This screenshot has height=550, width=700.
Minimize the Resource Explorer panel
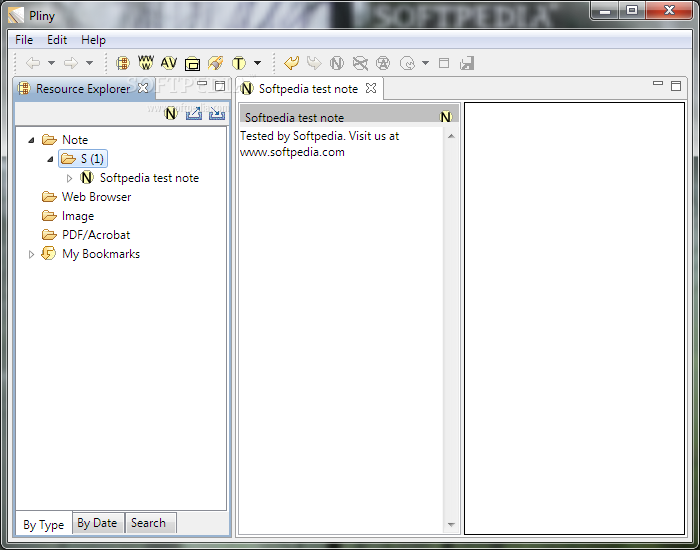click(202, 83)
